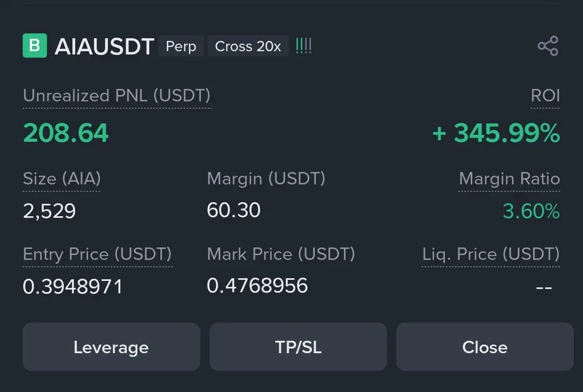
Task: Select the 208.64 unrealized PNL value
Action: 66,133
